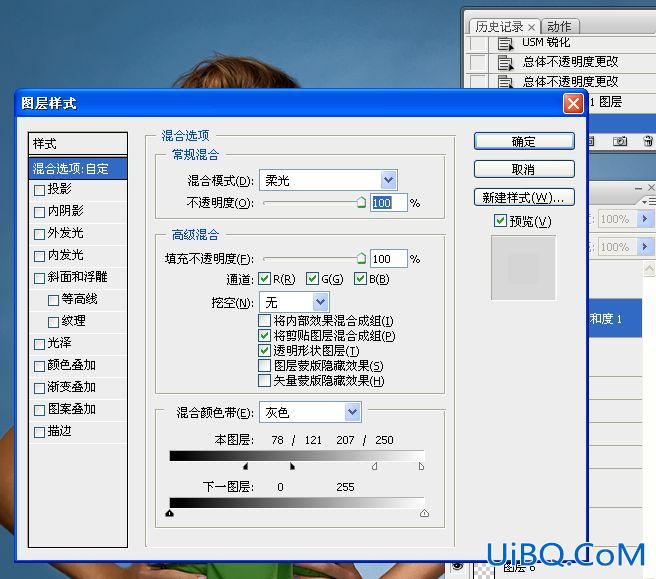
Task: Click the 填充不透明度 value field
Action: point(388,259)
